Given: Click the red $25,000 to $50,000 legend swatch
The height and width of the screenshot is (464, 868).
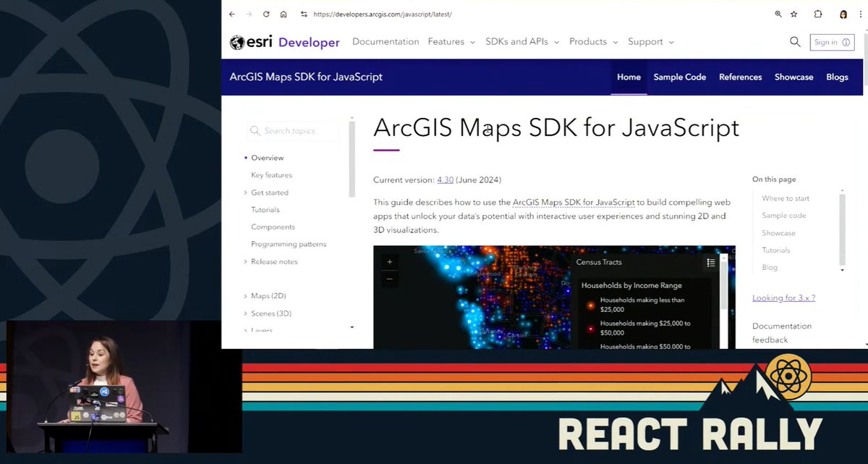Looking at the screenshot, I should tap(590, 328).
